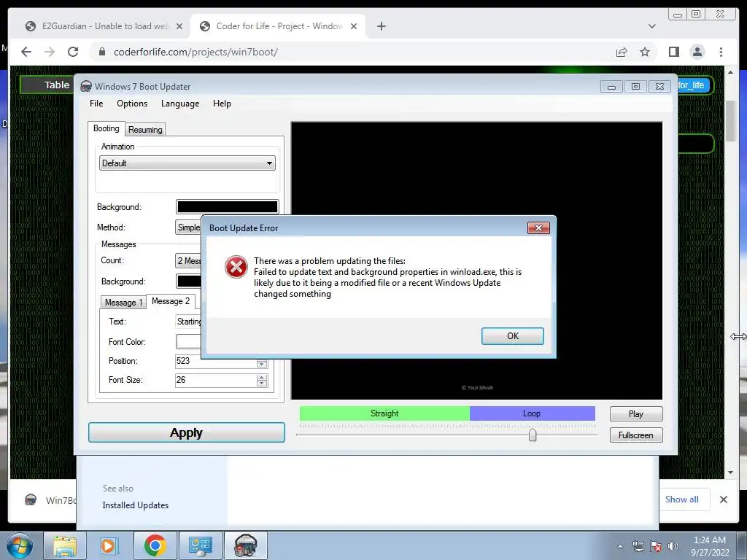
Task: Click the lock site info icon
Action: tap(101, 52)
